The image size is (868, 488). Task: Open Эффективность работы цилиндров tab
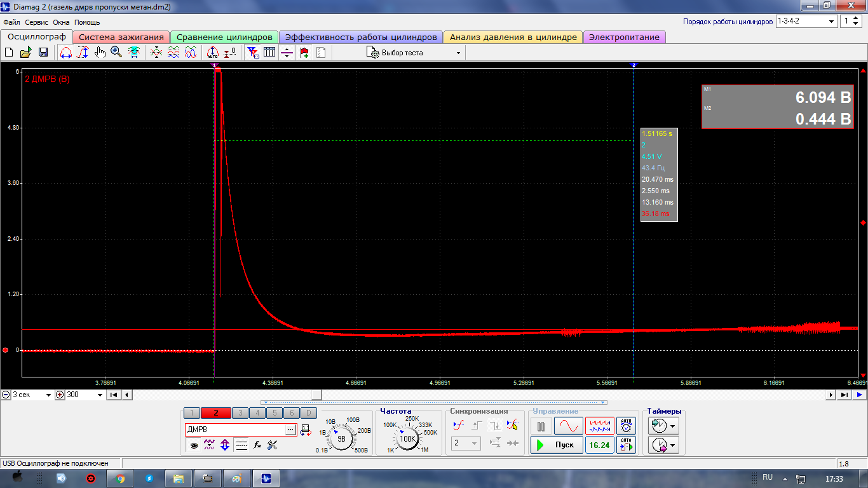click(361, 37)
